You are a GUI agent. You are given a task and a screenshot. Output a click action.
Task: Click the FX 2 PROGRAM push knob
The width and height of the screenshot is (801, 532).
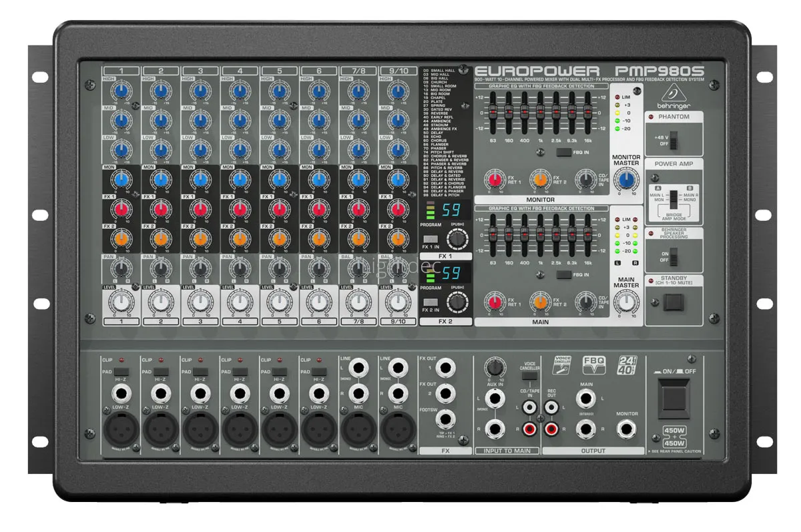[457, 303]
